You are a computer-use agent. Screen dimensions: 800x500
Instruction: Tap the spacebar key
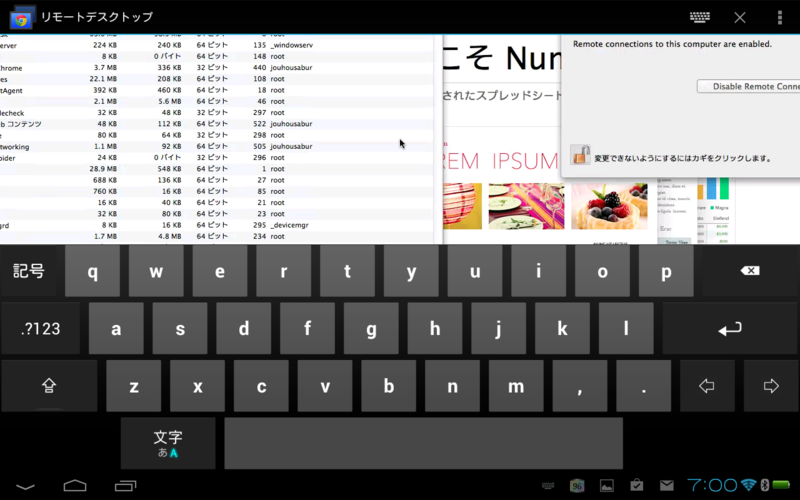coord(423,443)
